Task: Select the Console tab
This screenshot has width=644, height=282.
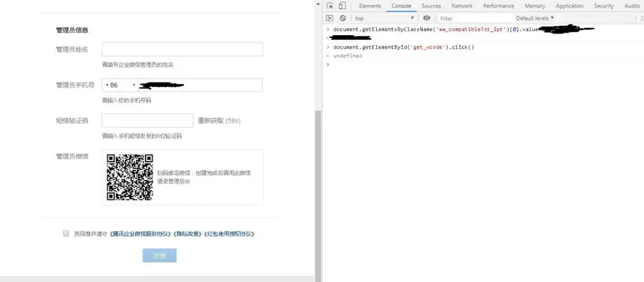Action: pos(401,6)
